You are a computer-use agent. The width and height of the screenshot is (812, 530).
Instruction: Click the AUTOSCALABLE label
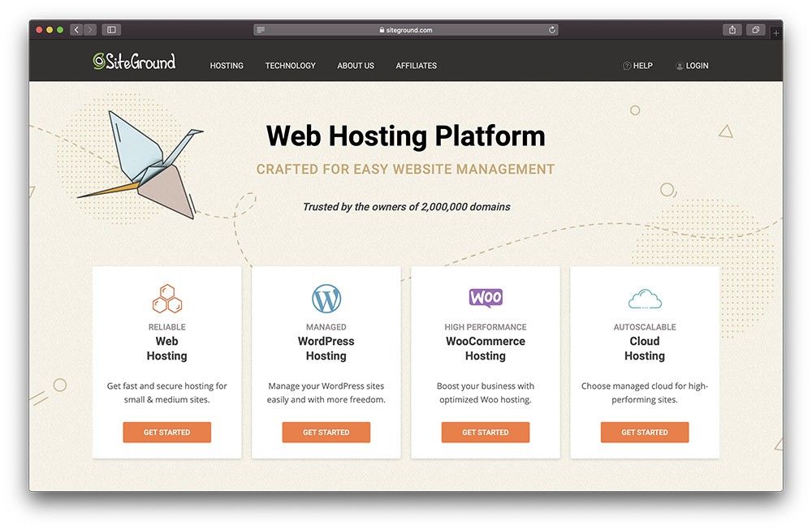tap(645, 327)
